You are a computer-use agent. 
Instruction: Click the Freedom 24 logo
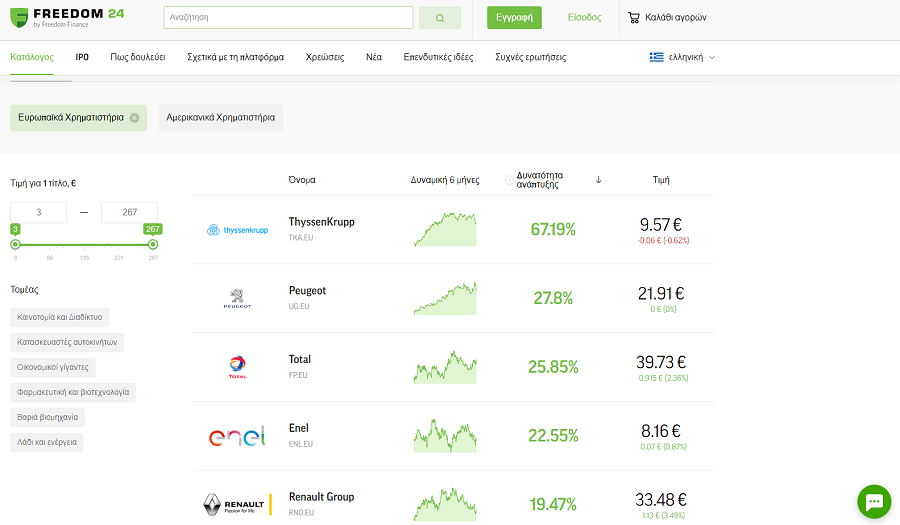coord(67,17)
